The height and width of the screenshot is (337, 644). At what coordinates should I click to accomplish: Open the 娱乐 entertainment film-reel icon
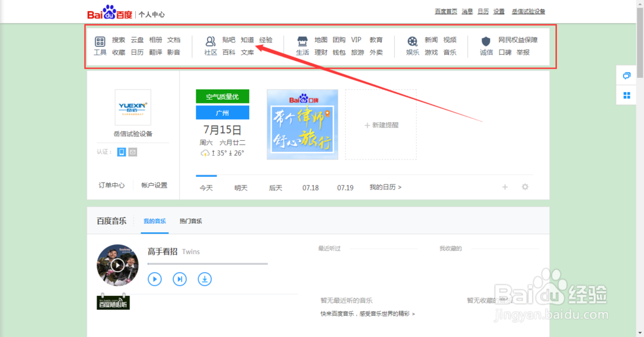pos(412,41)
